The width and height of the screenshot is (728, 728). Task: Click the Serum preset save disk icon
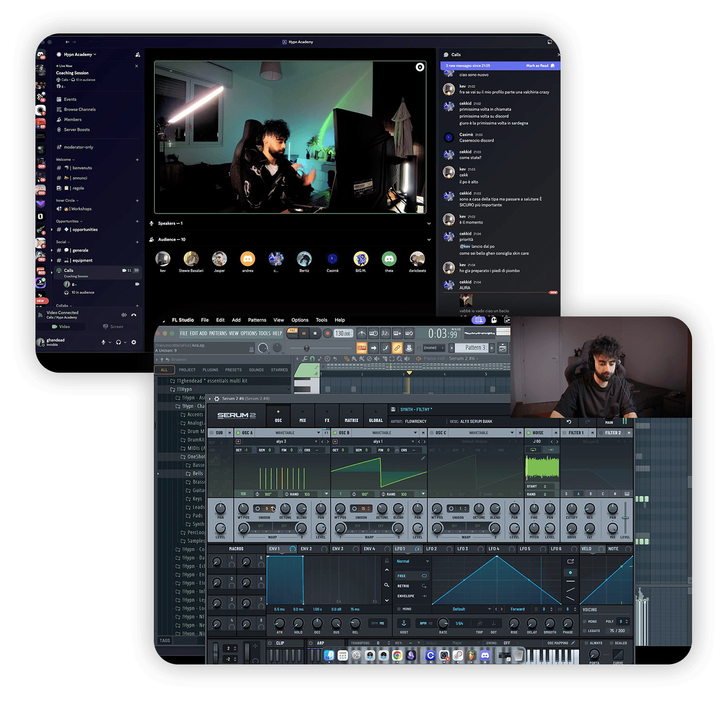(x=394, y=409)
